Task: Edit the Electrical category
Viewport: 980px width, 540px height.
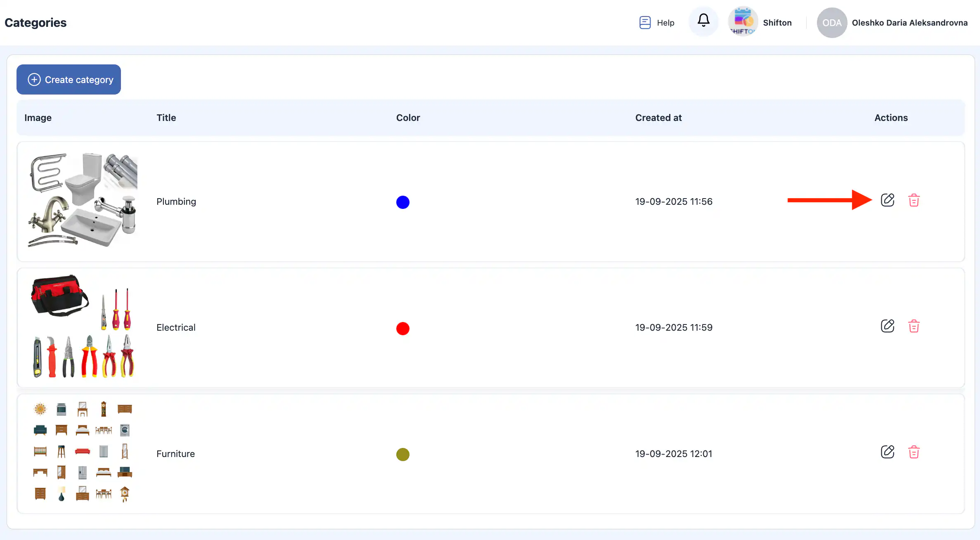Action: [x=887, y=326]
